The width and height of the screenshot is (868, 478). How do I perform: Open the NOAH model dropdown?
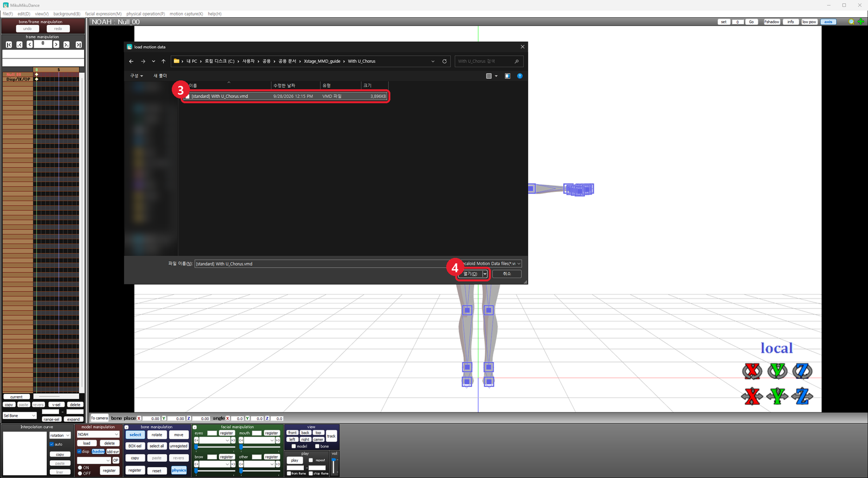pyautogui.click(x=98, y=434)
